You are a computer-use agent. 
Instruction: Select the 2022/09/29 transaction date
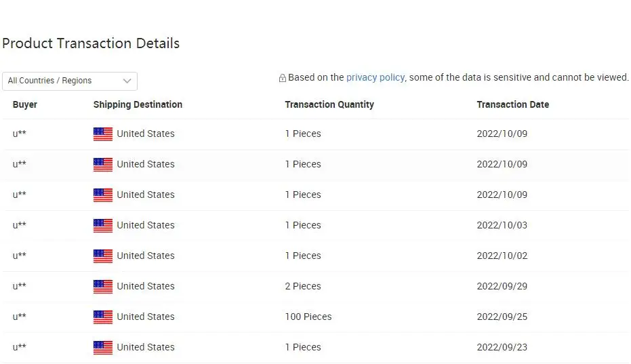(502, 286)
